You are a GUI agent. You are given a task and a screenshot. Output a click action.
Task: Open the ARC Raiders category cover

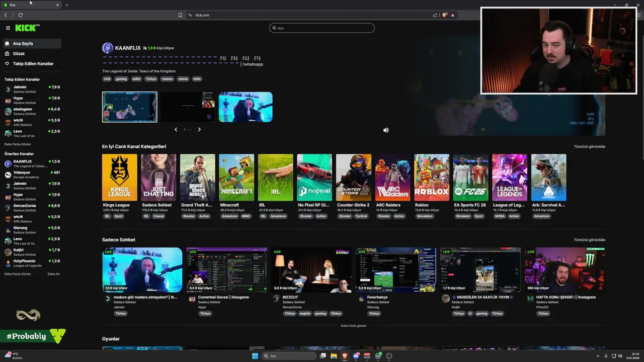click(x=392, y=177)
